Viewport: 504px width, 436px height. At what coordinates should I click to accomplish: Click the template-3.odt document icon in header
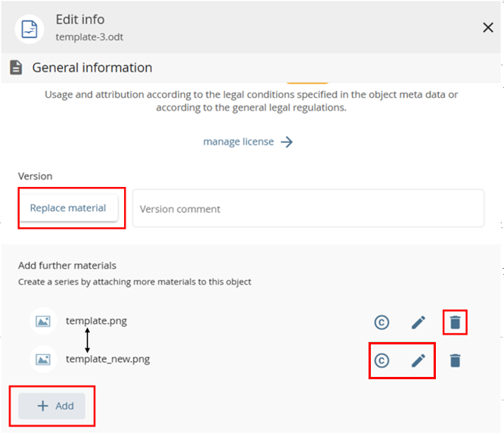point(30,27)
